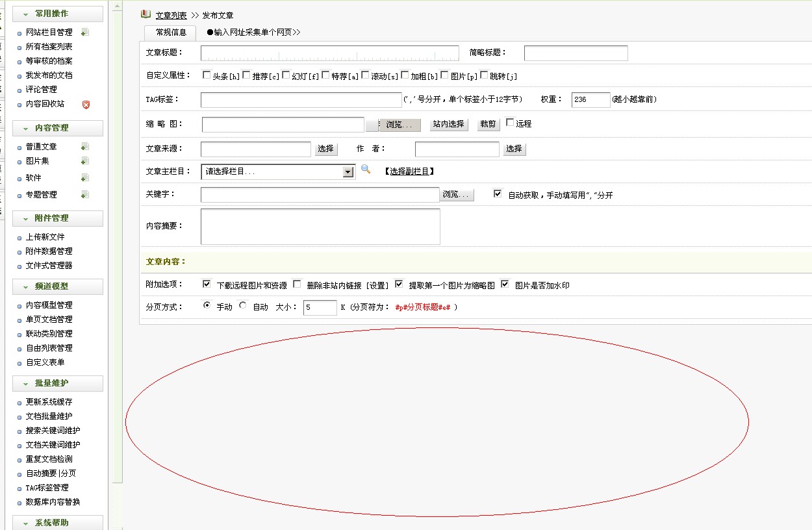Click the add icon beside 网站栏目管理
Viewport: 812px width, 530px height.
pyautogui.click(x=85, y=32)
